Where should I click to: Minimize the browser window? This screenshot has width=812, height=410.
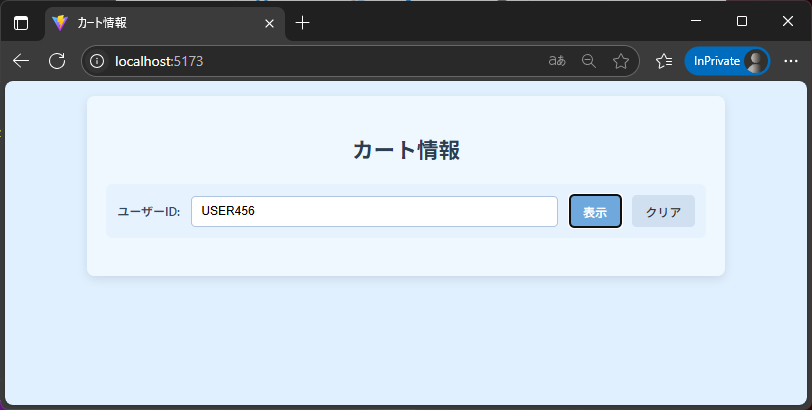pos(696,21)
